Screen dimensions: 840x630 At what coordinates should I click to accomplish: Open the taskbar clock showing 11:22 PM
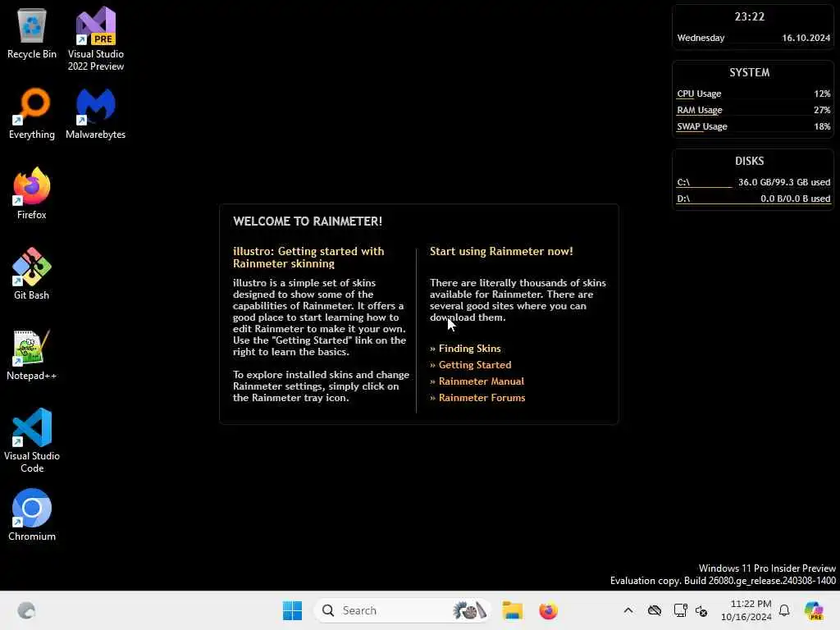[x=746, y=610]
